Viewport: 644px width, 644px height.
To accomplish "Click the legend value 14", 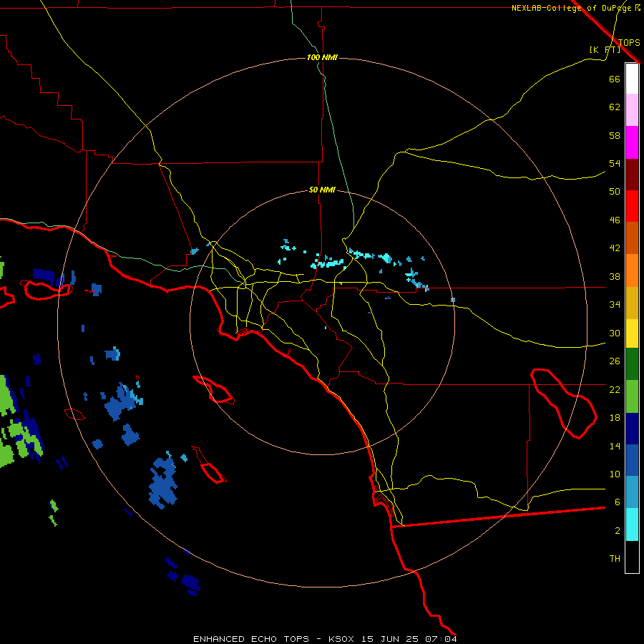I will 615,446.
